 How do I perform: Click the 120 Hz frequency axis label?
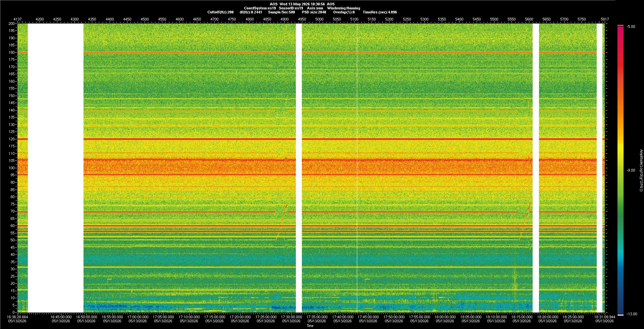12,139
